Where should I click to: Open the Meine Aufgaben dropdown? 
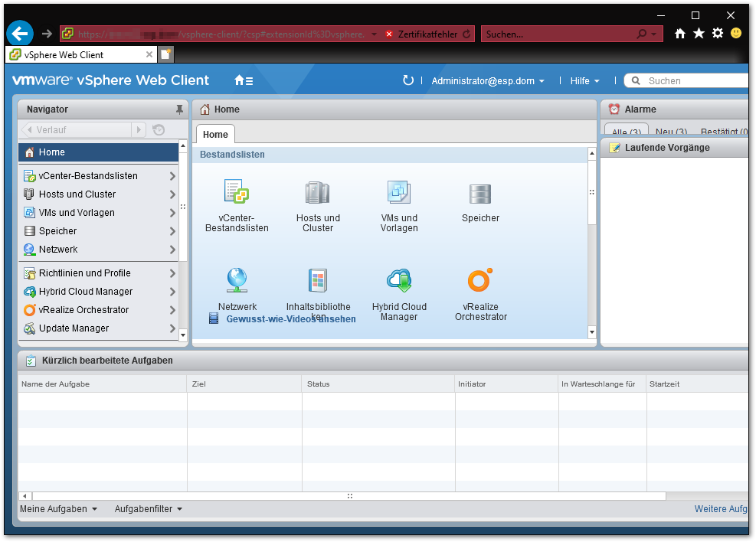(59, 509)
